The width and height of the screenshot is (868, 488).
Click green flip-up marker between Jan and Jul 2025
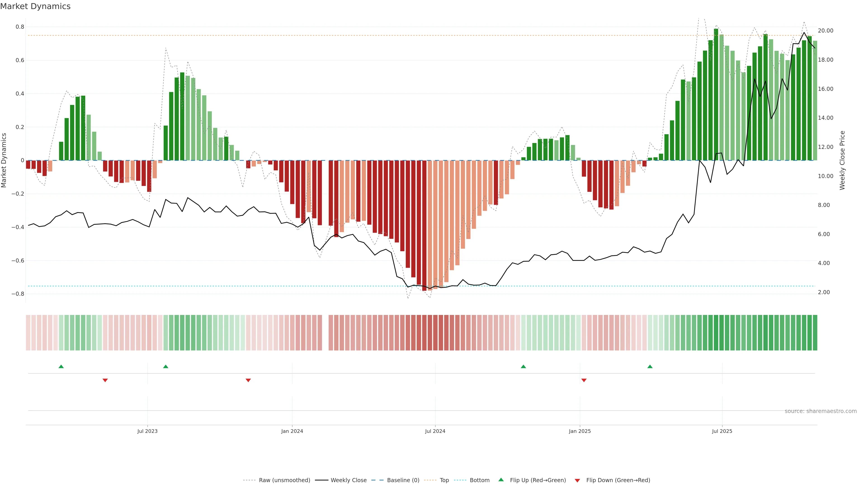650,366
